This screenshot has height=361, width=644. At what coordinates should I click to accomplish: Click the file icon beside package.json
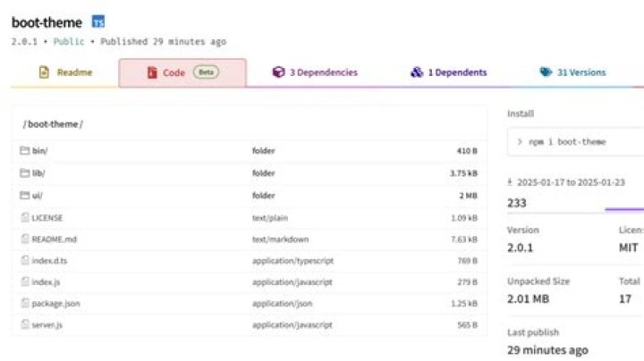click(x=25, y=303)
